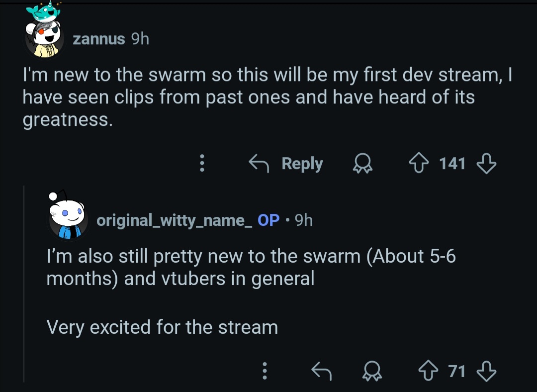Viewport: 537px width, 392px height.
Task: Collapse the thread using the vertical line
Action: click(x=24, y=284)
